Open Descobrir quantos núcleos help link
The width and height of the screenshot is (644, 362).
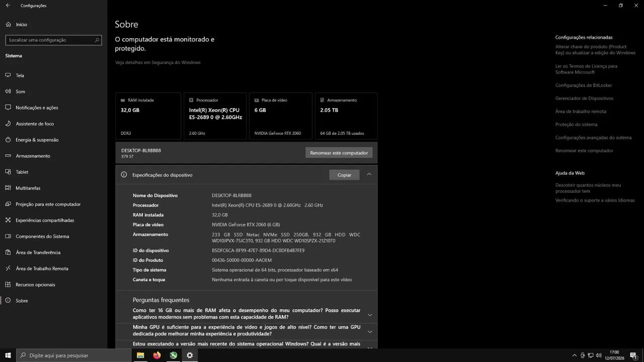(x=588, y=188)
